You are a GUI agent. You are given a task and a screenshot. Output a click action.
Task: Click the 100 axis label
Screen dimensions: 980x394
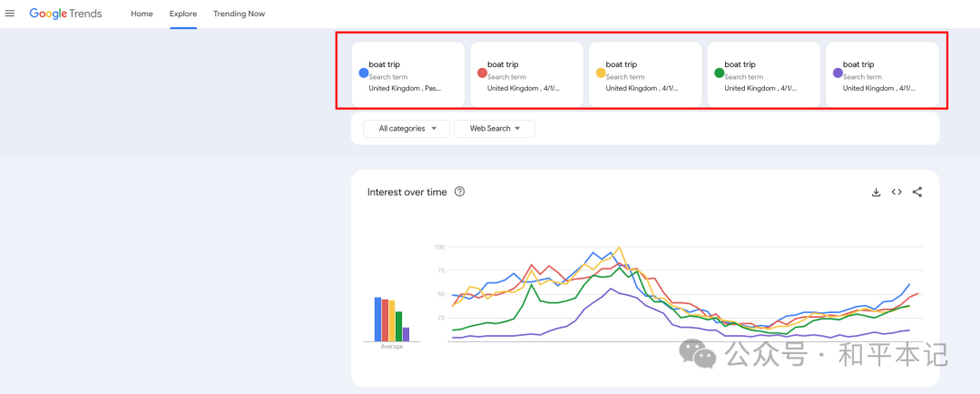click(x=439, y=247)
